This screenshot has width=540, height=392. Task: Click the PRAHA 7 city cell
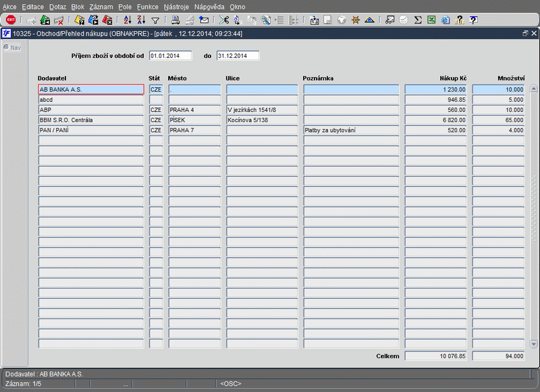[x=194, y=130]
